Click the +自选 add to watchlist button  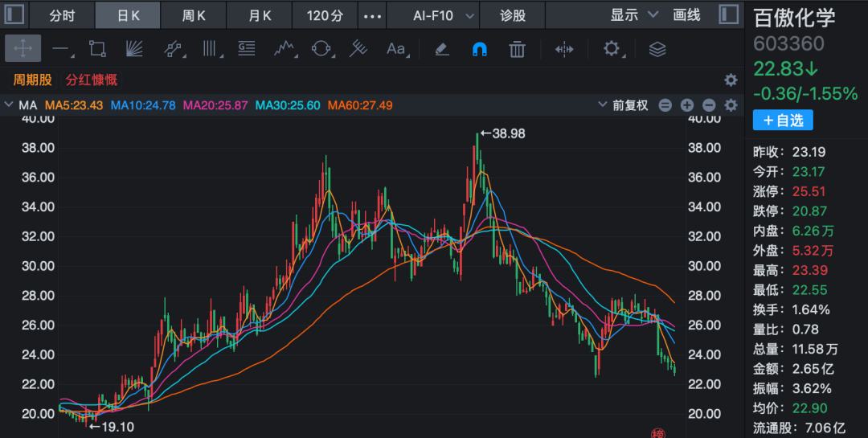pos(783,120)
